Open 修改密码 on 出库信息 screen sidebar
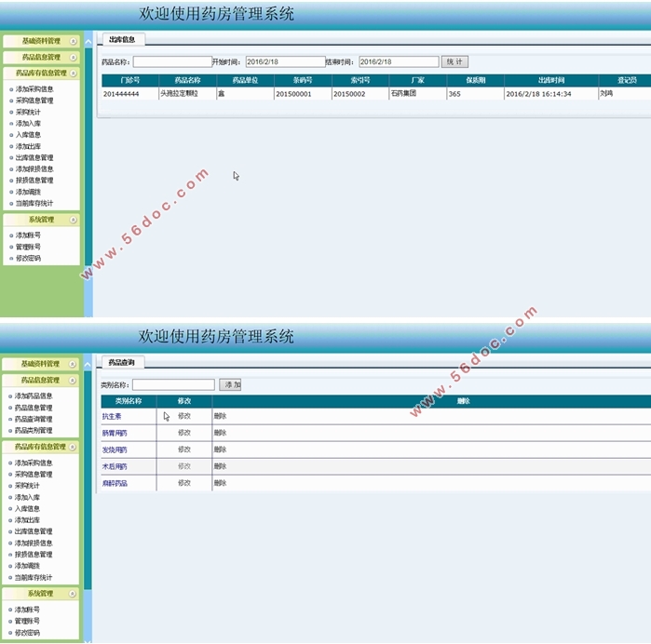 28,258
